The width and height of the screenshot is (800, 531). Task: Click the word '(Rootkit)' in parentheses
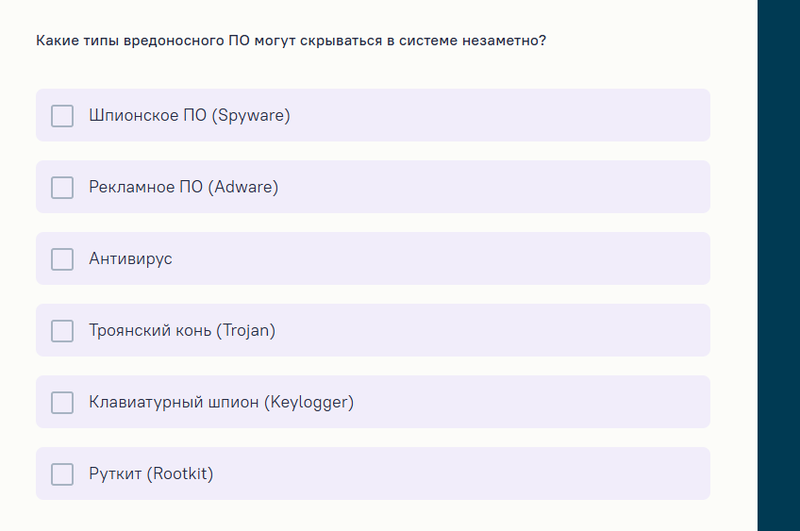(x=180, y=474)
